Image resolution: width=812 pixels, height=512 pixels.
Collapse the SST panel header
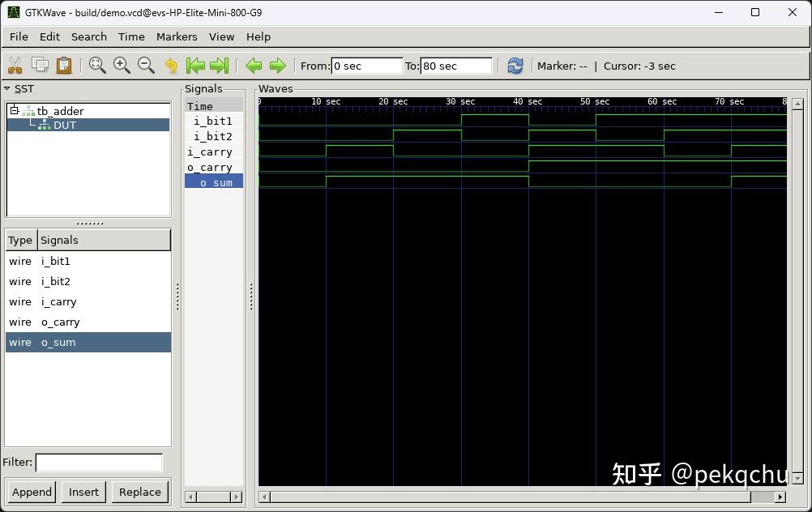[x=7, y=88]
